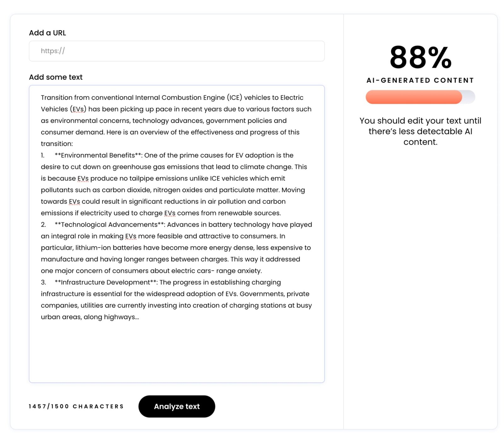Click the gray unfilled end of the progress bar

(469, 97)
